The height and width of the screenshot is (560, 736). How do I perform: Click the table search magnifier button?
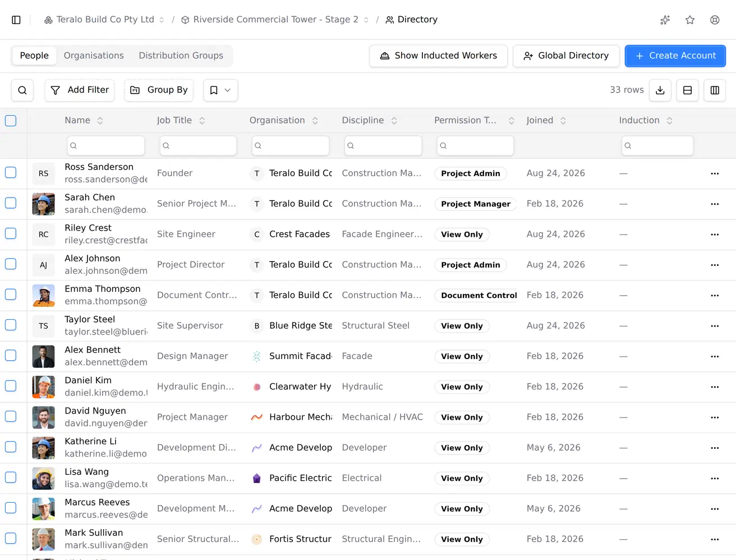[22, 90]
